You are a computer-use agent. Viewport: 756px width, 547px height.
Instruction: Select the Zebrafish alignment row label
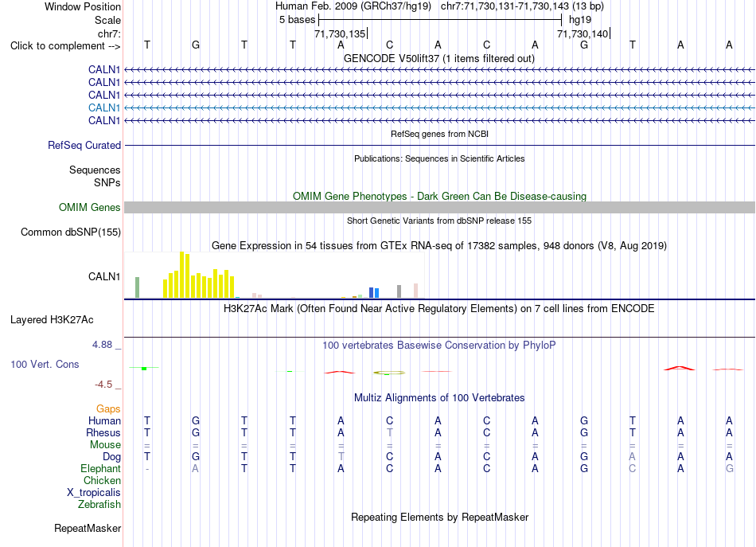click(99, 505)
